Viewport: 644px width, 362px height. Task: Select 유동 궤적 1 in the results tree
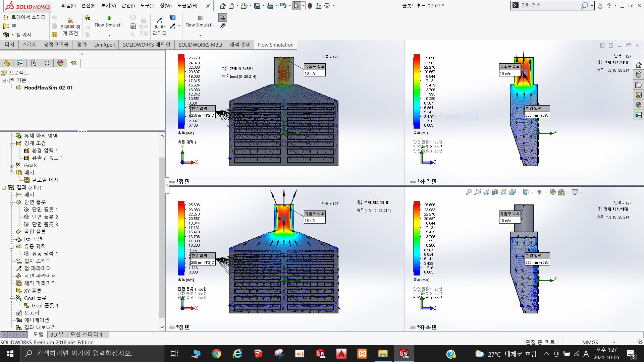click(45, 254)
